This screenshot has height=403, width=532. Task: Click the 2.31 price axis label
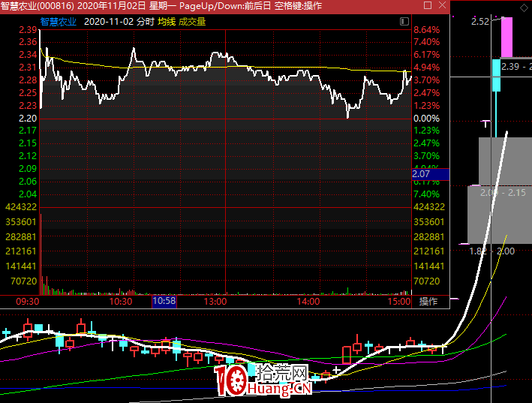[x=28, y=68]
